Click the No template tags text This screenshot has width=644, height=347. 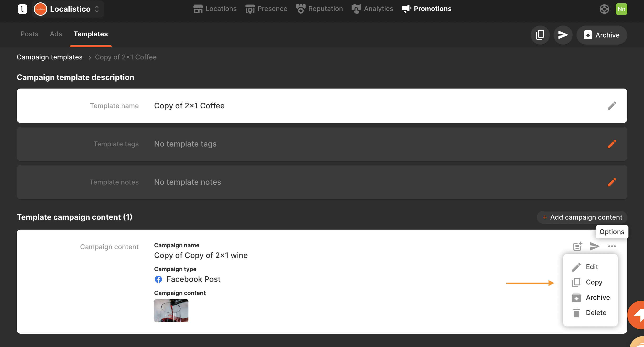[185, 144]
